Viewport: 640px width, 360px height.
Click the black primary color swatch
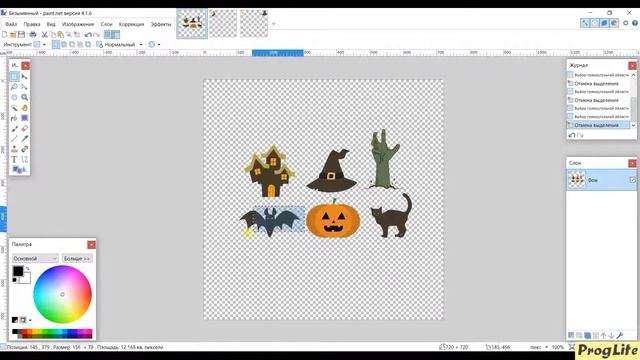(18, 271)
